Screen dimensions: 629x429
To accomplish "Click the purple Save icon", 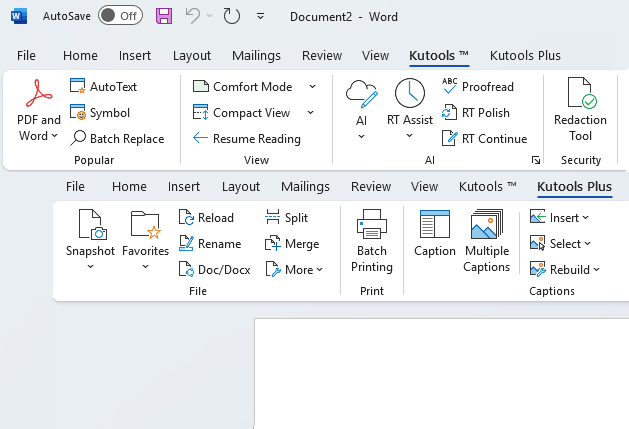I will tap(164, 16).
